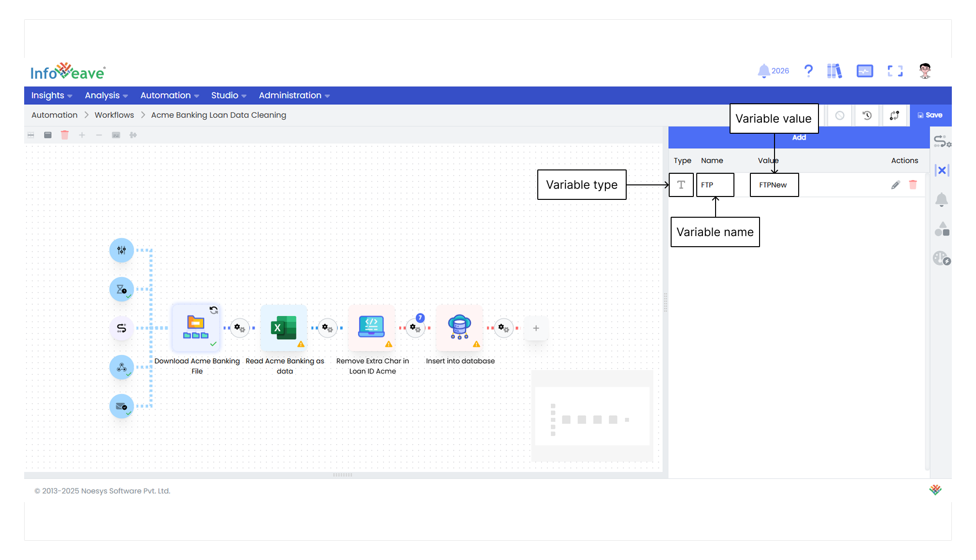Click the dark panel icon in canvas toolbar
Screen dimensions: 976x560
(48, 135)
